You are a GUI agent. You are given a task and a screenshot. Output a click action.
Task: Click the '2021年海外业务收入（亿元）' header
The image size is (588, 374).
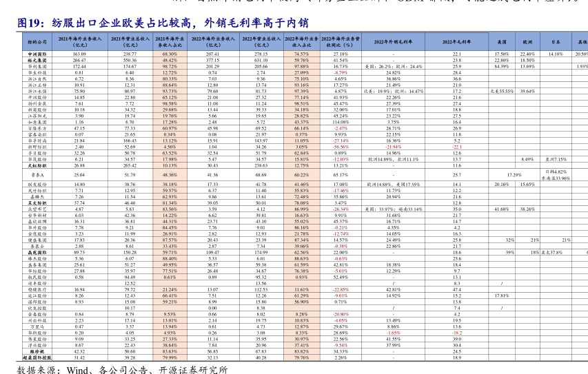79,41
